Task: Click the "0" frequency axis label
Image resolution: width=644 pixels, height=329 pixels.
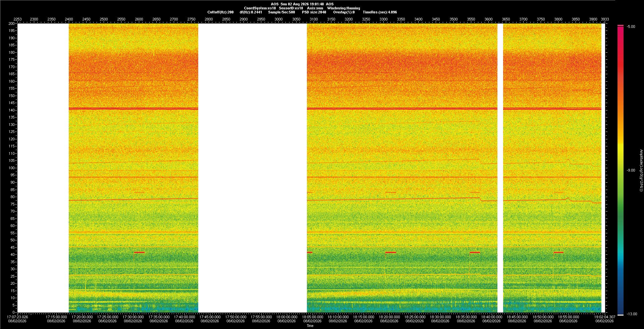Action: point(14,312)
